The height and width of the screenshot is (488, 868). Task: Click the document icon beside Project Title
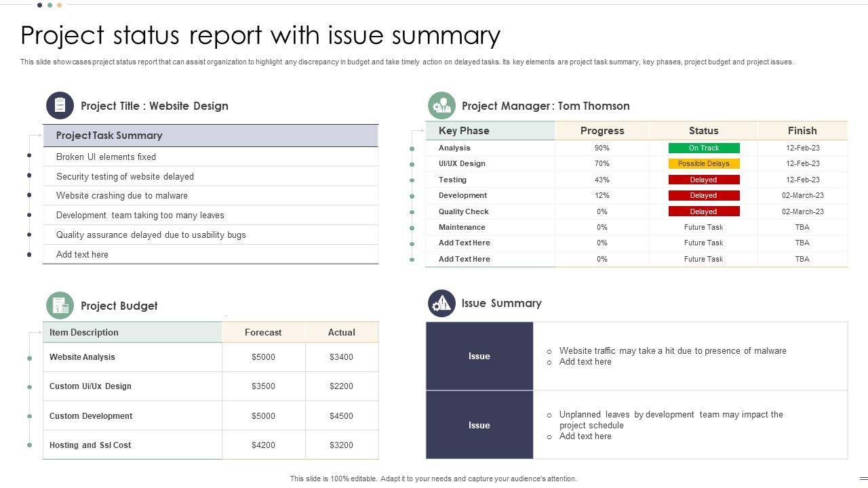pos(60,105)
